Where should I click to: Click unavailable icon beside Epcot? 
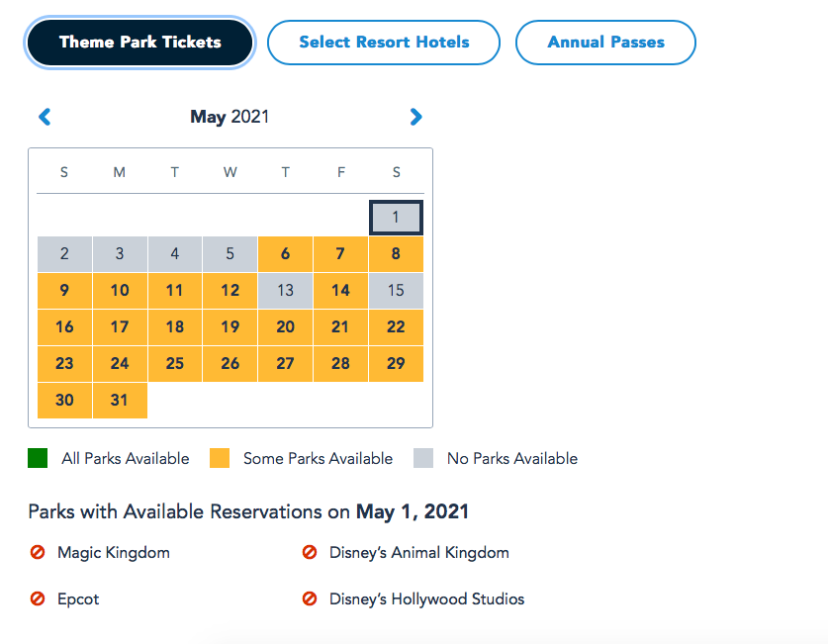38,598
